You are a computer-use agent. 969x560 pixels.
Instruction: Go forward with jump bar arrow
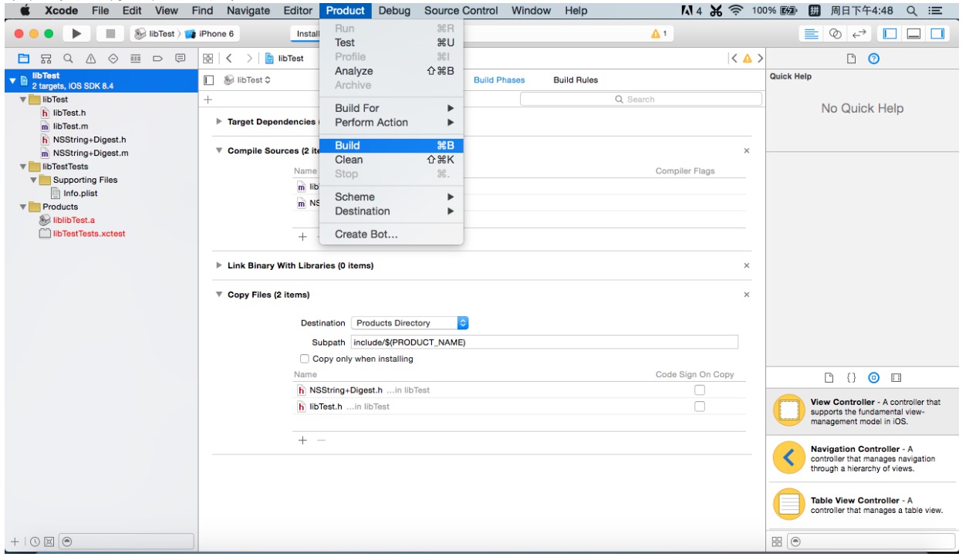point(249,58)
